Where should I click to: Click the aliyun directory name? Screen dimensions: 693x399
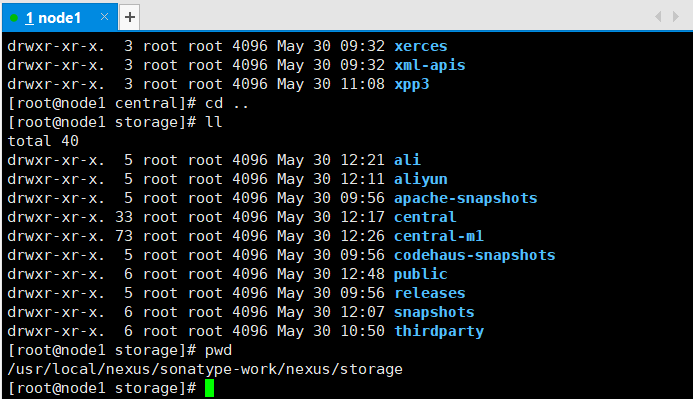[420, 179]
